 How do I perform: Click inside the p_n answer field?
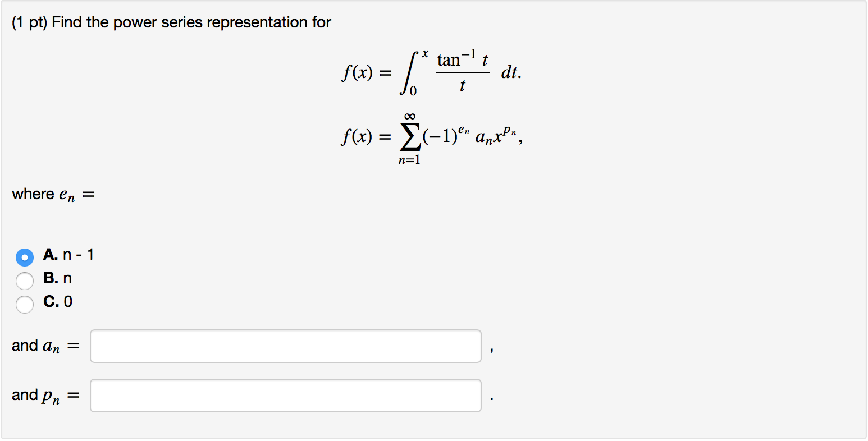pyautogui.click(x=285, y=396)
